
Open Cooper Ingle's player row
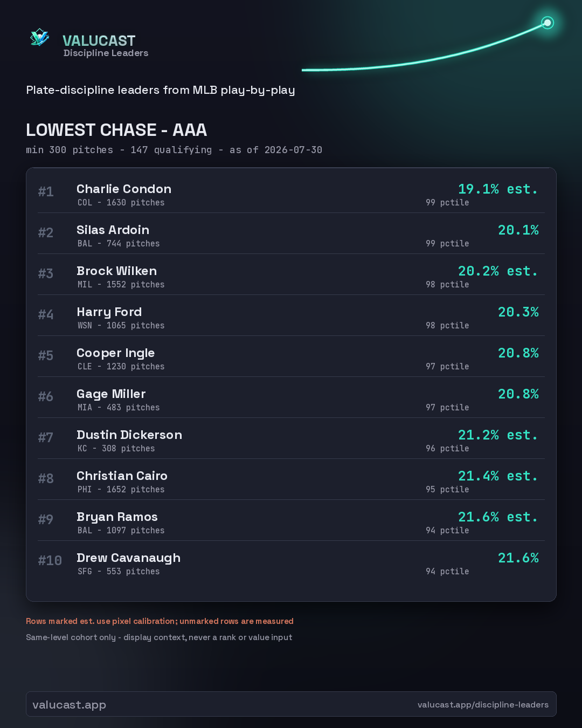coord(291,356)
